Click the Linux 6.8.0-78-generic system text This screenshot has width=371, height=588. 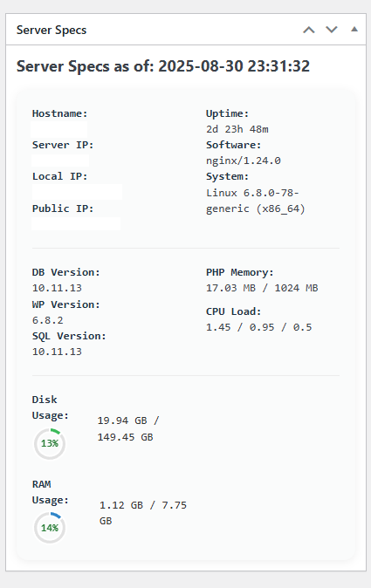coord(256,201)
